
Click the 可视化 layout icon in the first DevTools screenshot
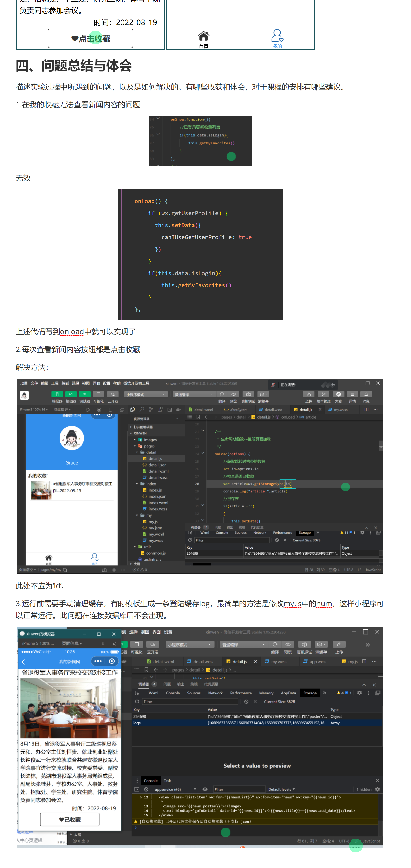coord(98,394)
